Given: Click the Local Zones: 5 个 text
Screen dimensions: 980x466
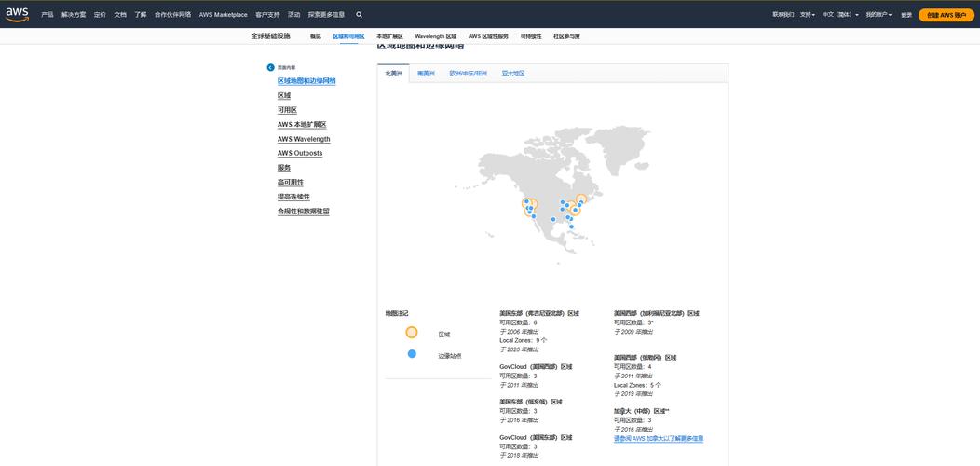Looking at the screenshot, I should pos(637,385).
